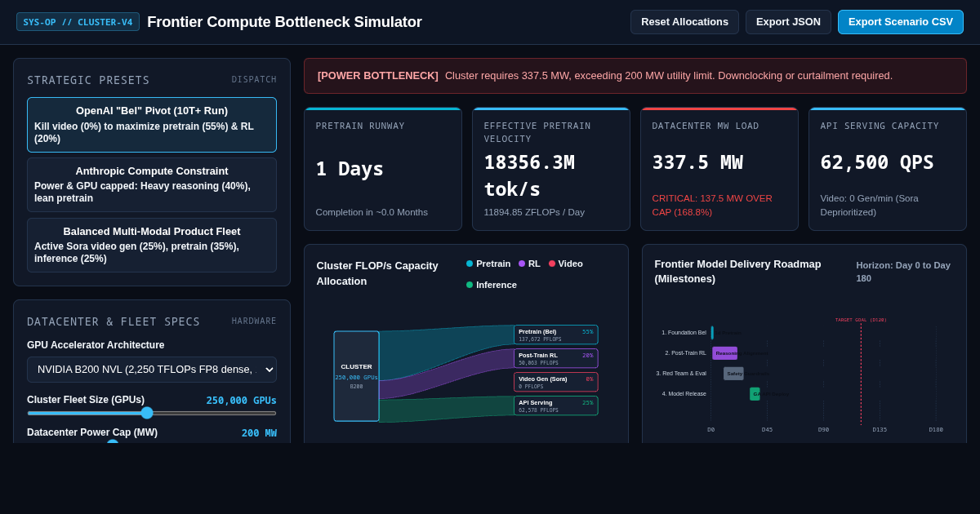The image size is (980, 514).
Task: Open the Effective Pretrain Velocity card
Action: click(x=551, y=169)
